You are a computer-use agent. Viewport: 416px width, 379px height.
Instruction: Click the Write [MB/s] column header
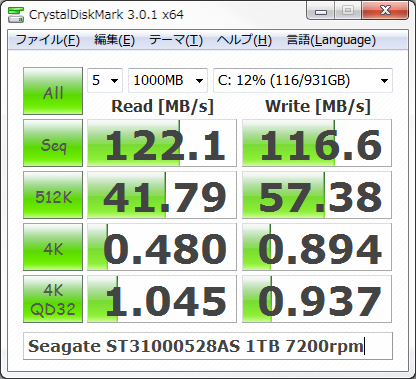318,107
